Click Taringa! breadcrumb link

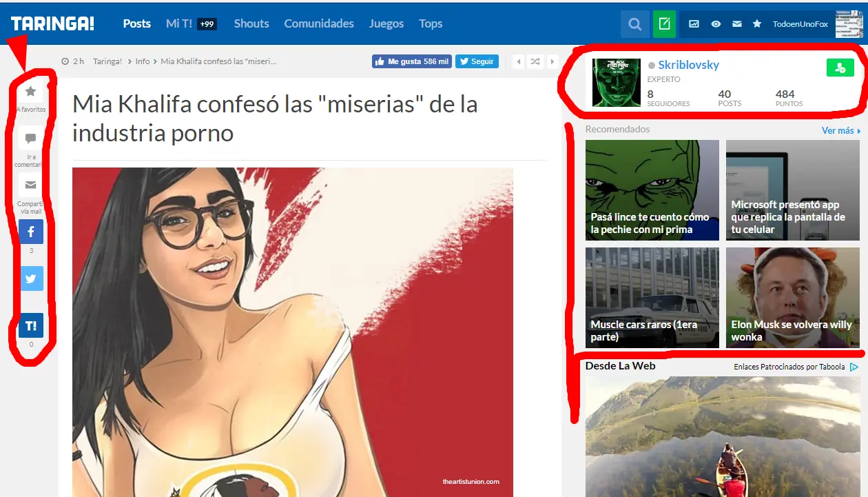pos(107,61)
